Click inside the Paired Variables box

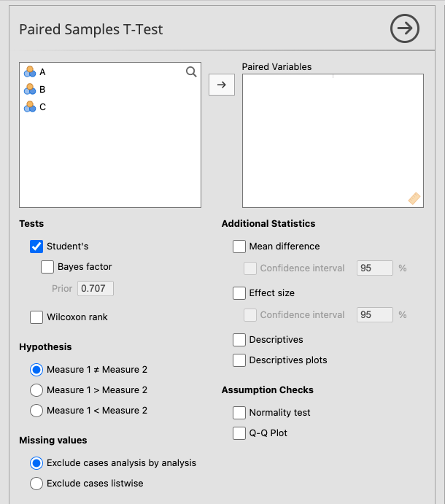[333, 140]
